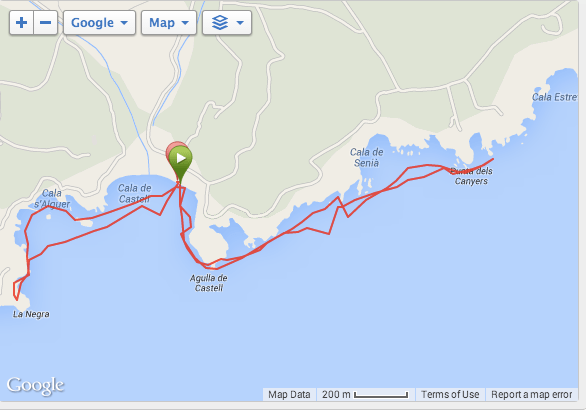This screenshot has height=414, width=586.
Task: Click Report a map error
Action: (531, 395)
